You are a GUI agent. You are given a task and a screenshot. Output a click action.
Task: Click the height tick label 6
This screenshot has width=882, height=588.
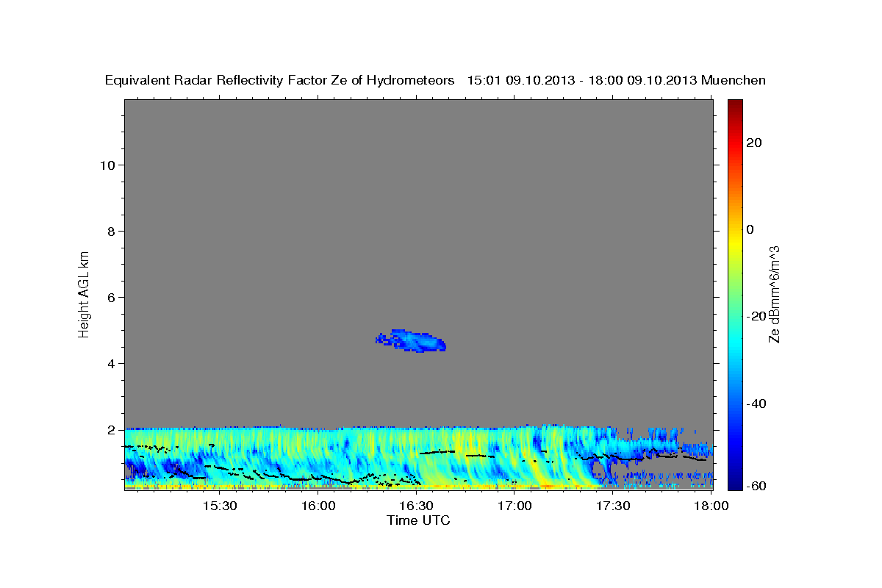click(111, 297)
